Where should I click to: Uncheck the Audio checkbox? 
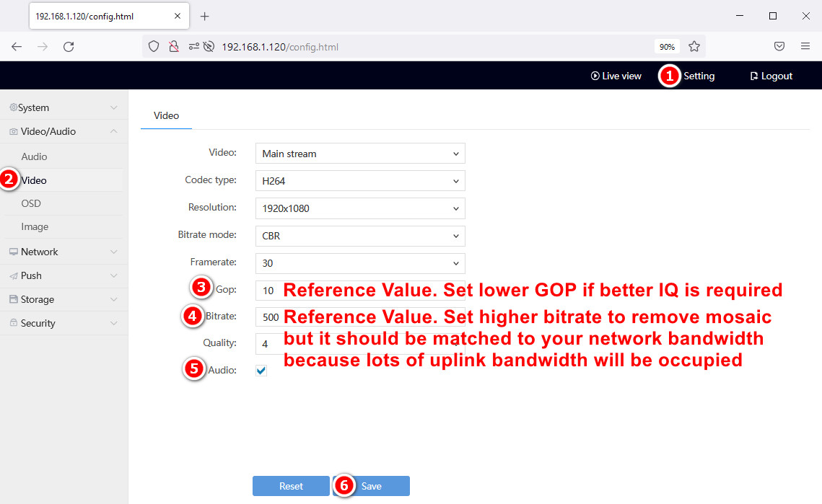(261, 371)
